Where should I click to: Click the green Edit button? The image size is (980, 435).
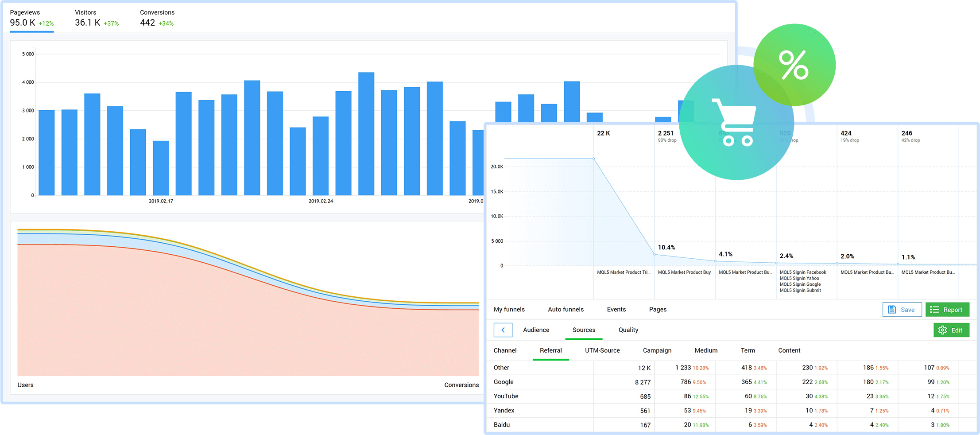pyautogui.click(x=951, y=330)
